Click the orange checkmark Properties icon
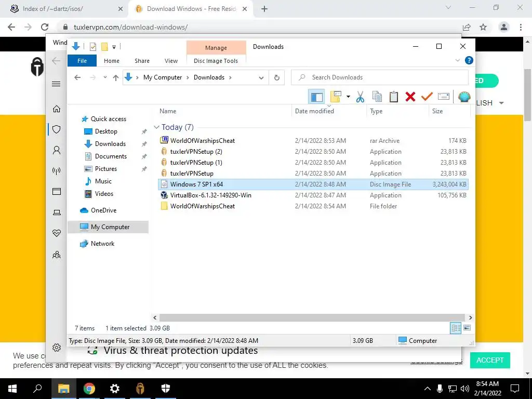 point(427,97)
